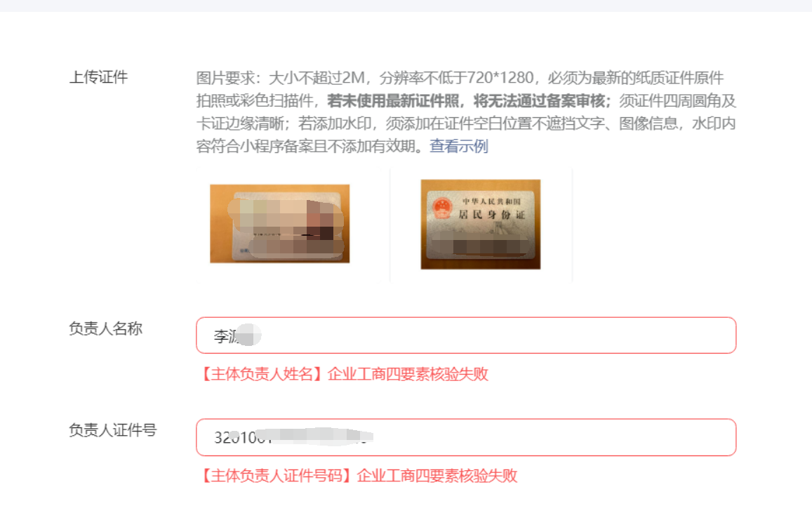Click the national emblem on the ID card image

tap(441, 209)
